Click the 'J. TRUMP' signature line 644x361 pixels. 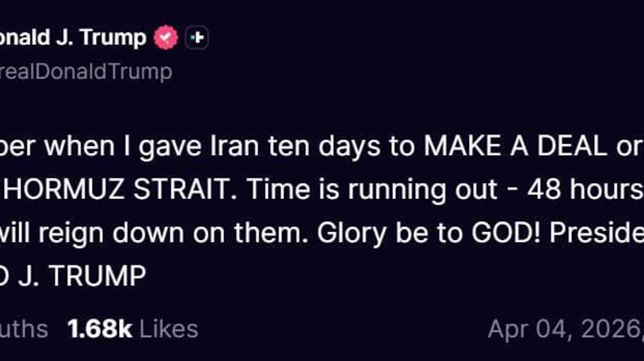pos(82,276)
